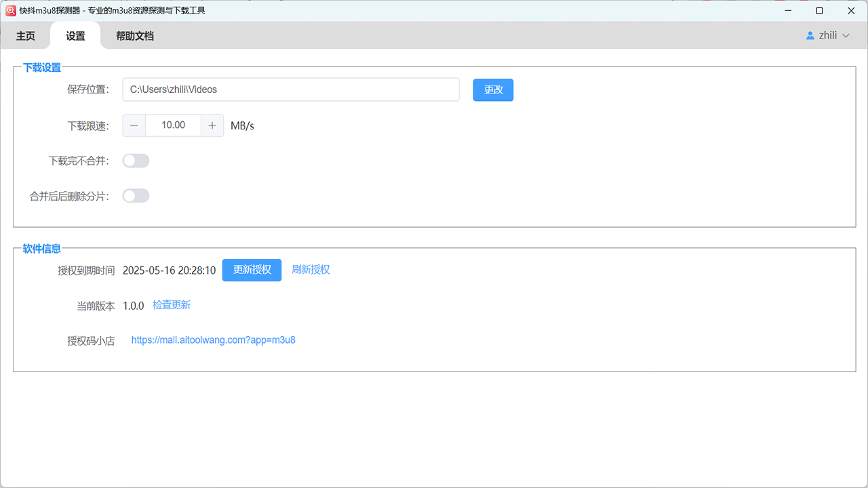
Task: Click the app logo icon in title bar
Action: click(x=11, y=10)
